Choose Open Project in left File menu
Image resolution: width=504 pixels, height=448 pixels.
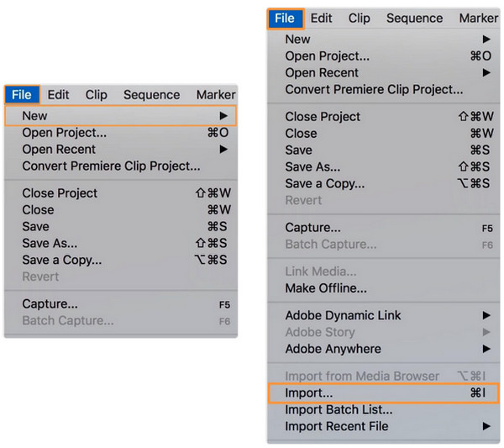121,133
